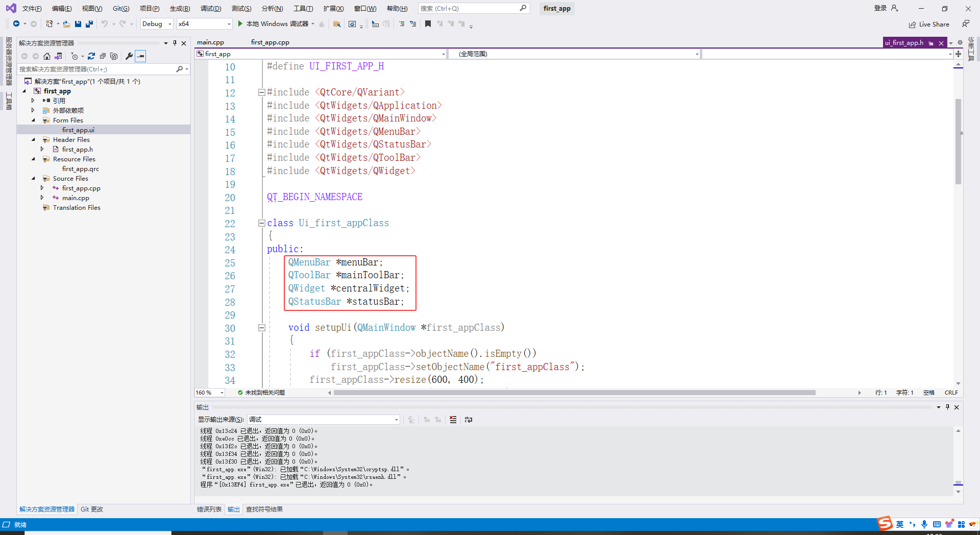Expand the 引用 references node
Viewport: 980px width, 535px height.
click(34, 101)
